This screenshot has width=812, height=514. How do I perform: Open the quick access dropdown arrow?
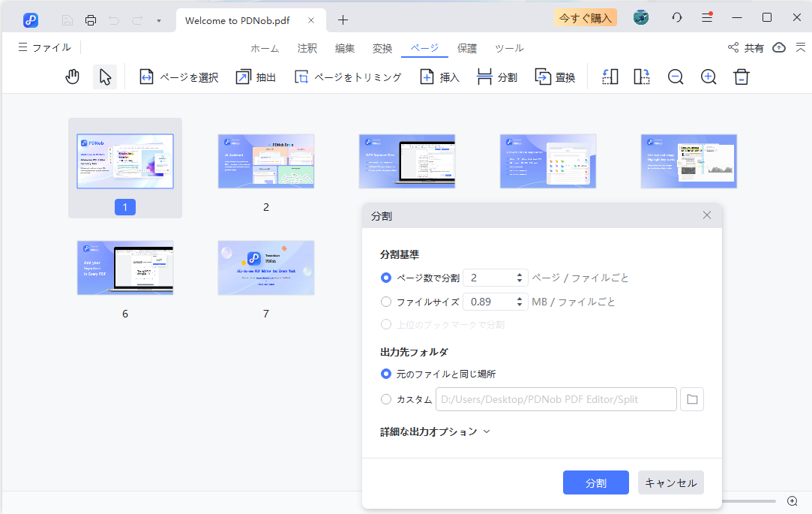pos(159,21)
